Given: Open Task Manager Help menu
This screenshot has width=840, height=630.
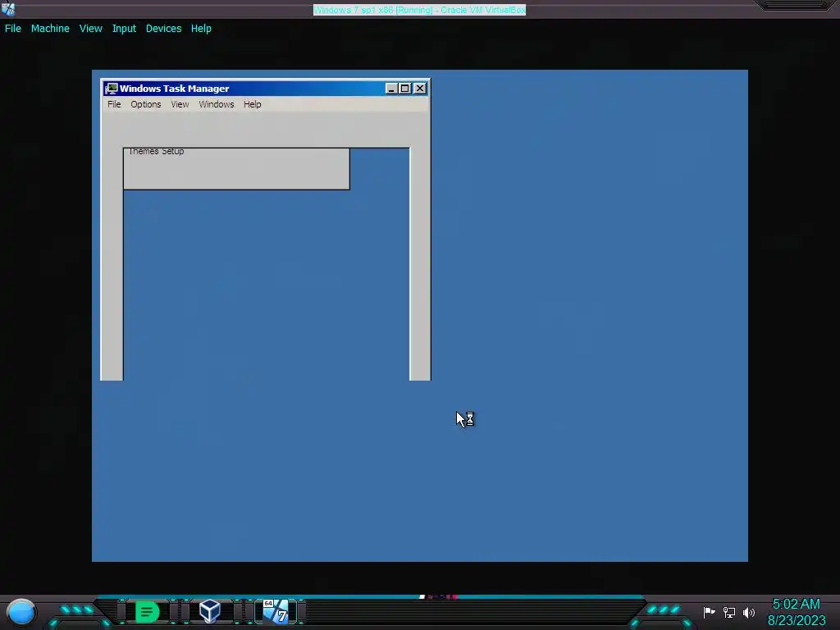Looking at the screenshot, I should click(x=253, y=104).
